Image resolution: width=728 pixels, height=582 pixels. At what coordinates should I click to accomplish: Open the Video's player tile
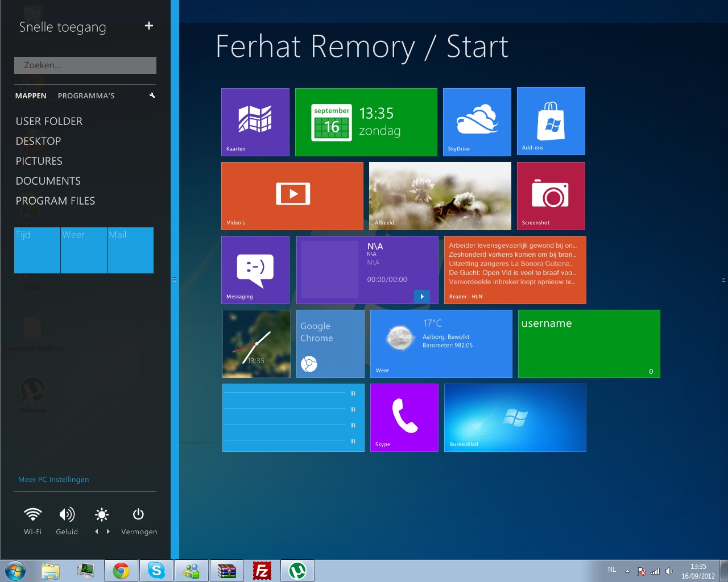(292, 196)
